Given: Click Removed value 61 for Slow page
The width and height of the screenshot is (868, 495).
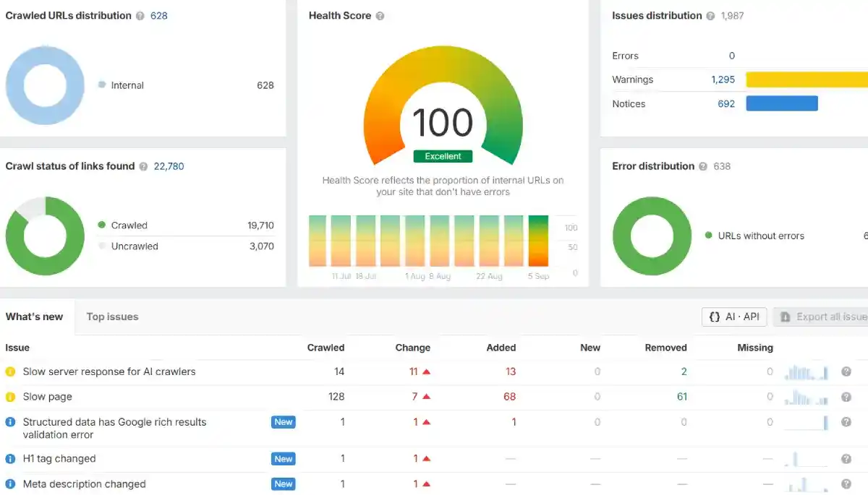Looking at the screenshot, I should 682,397.
